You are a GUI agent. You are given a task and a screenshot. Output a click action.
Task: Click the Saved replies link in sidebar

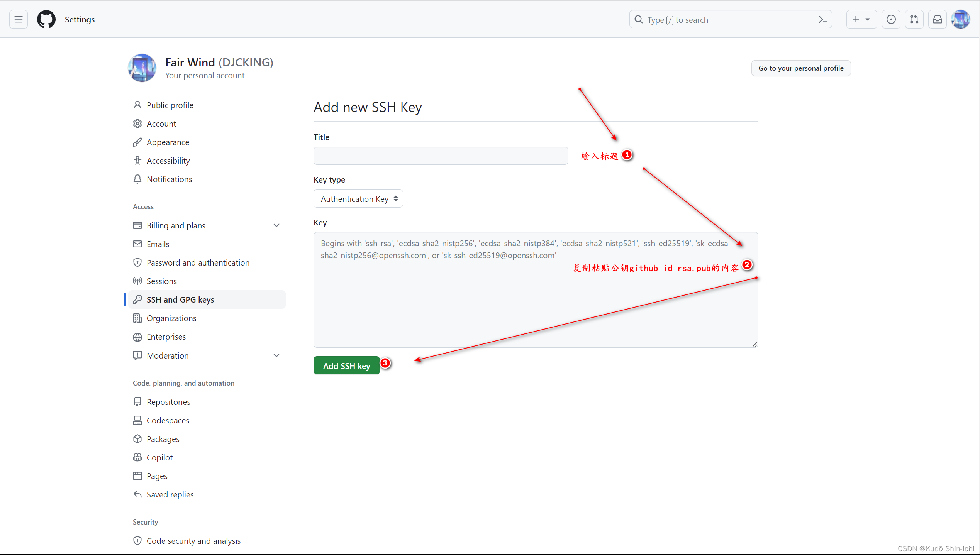[x=170, y=494]
